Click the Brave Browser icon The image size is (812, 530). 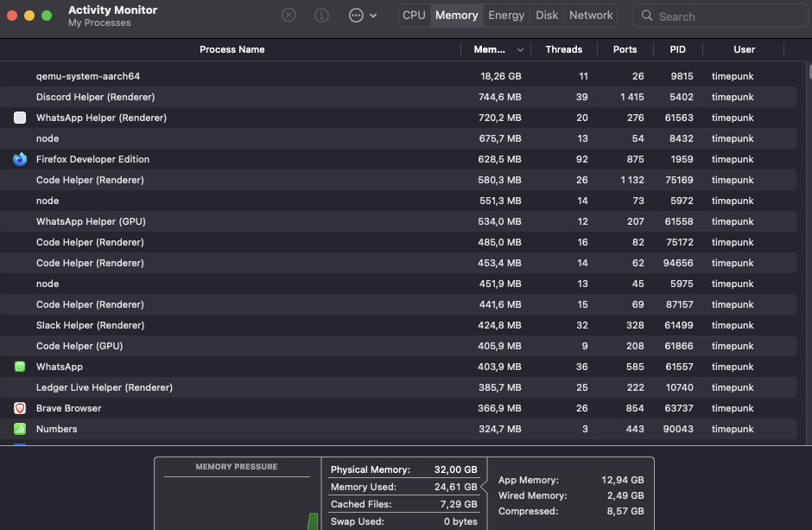(19, 408)
